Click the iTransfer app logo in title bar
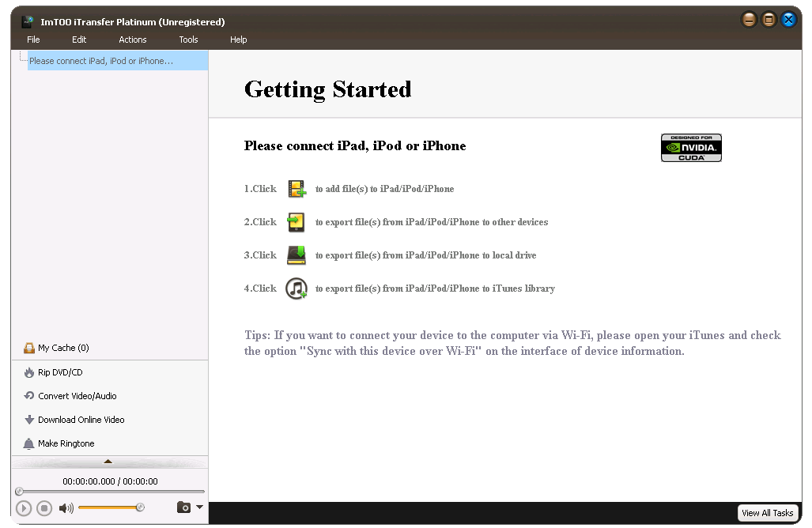 (28, 22)
